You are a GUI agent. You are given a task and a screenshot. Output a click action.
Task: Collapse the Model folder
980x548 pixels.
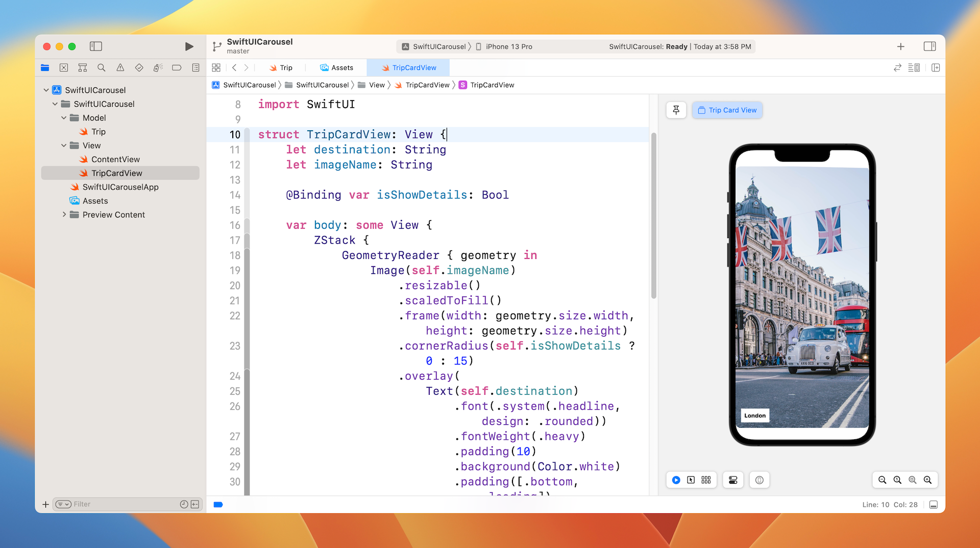[x=64, y=117]
